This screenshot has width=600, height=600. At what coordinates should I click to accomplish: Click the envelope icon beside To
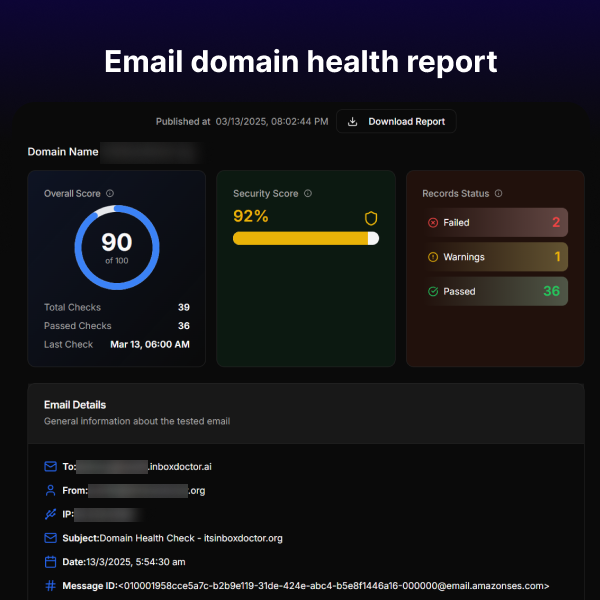pyautogui.click(x=51, y=466)
